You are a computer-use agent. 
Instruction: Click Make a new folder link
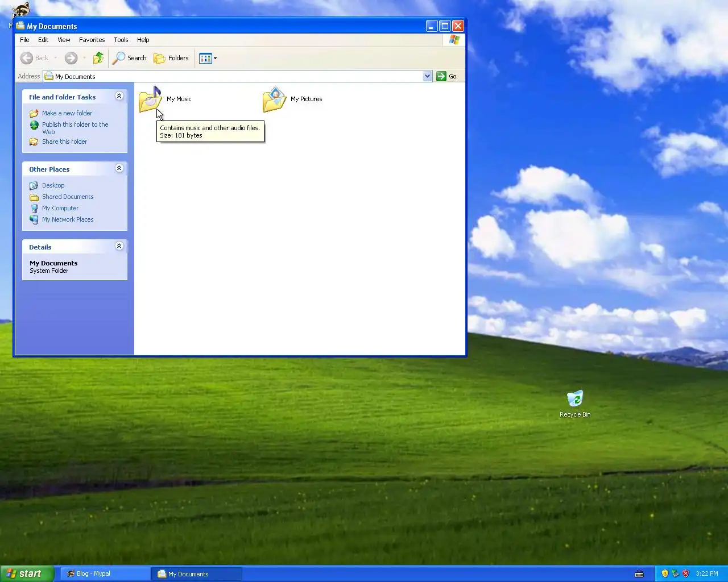click(67, 113)
